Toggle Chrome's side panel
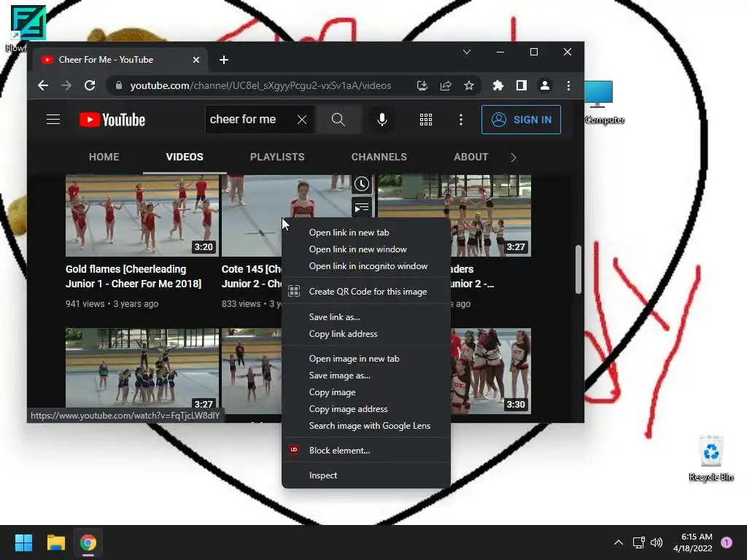Screen dimensions: 747x560 click(x=521, y=86)
